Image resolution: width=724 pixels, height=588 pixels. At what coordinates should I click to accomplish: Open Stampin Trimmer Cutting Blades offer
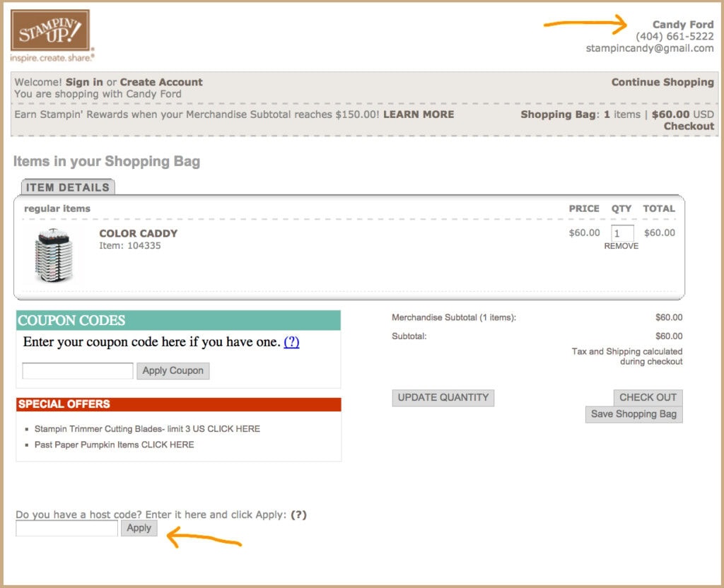pos(147,429)
